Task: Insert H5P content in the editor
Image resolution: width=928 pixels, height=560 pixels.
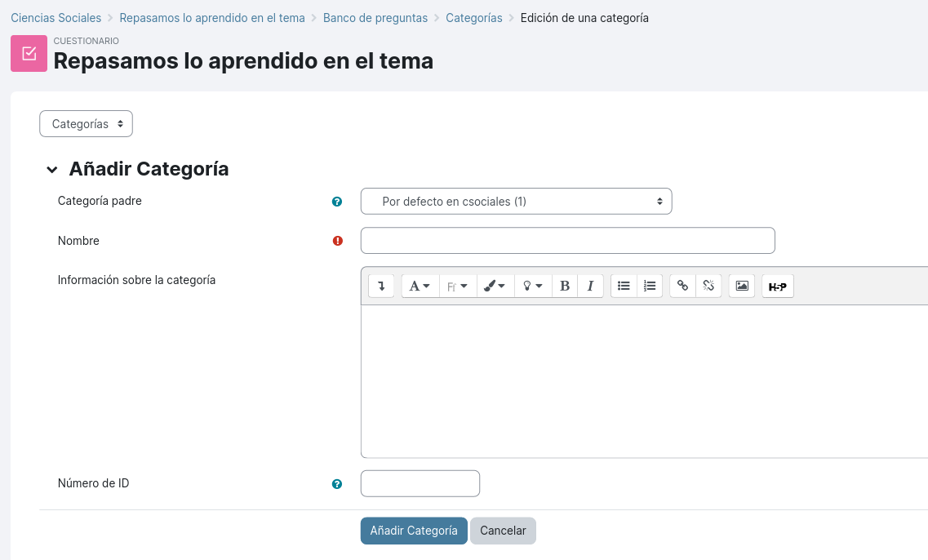Action: 778,286
